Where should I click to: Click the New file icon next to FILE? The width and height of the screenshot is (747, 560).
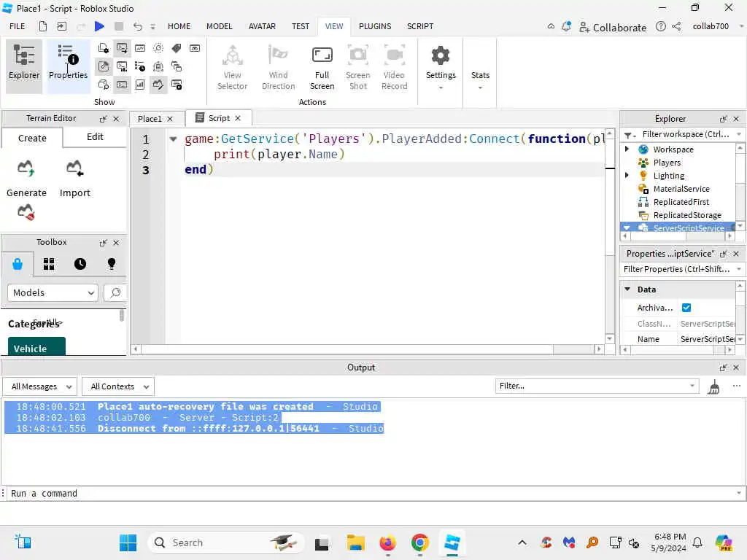[43, 26]
